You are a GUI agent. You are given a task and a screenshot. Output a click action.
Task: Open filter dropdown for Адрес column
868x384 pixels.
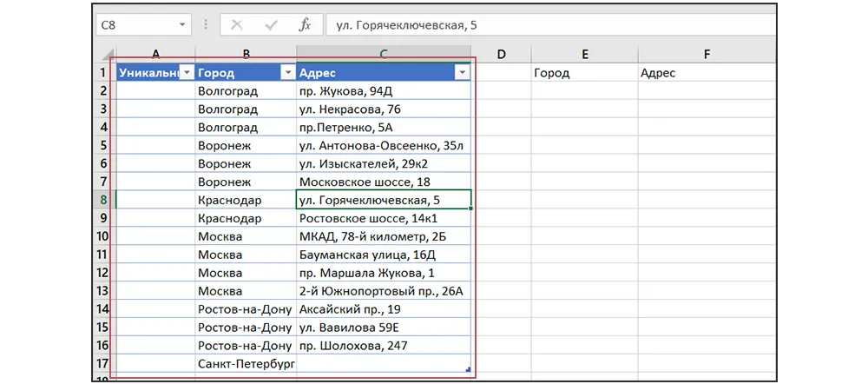462,73
